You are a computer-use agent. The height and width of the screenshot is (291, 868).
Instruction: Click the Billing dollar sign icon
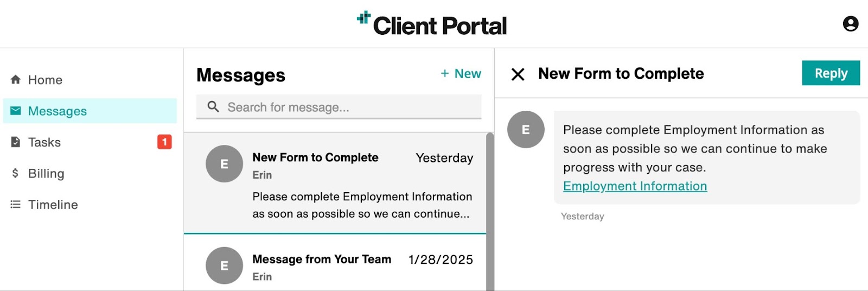click(x=15, y=173)
